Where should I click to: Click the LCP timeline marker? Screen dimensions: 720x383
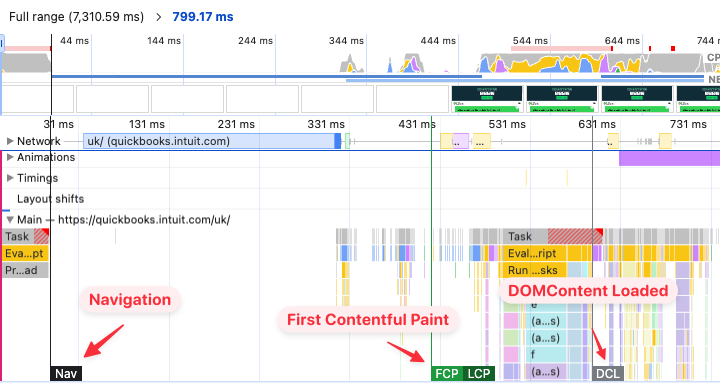(479, 374)
